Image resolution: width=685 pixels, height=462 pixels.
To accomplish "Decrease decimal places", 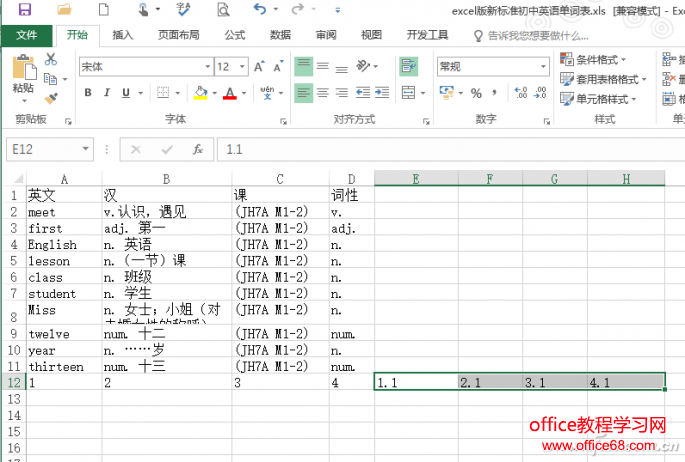I will 540,93.
